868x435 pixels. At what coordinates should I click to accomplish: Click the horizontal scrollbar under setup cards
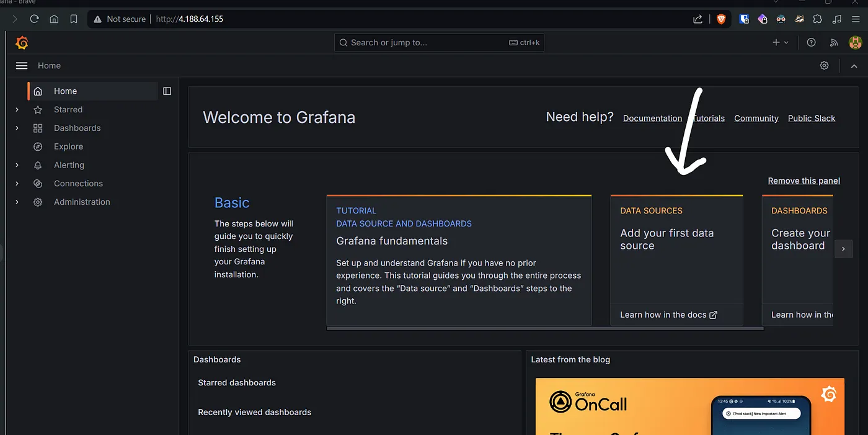click(x=545, y=329)
